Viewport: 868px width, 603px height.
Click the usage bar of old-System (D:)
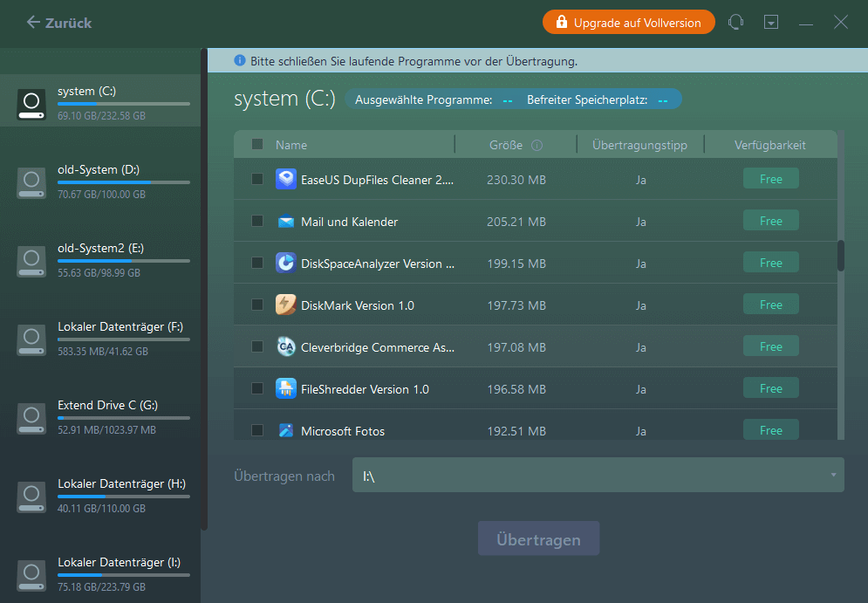click(x=124, y=182)
